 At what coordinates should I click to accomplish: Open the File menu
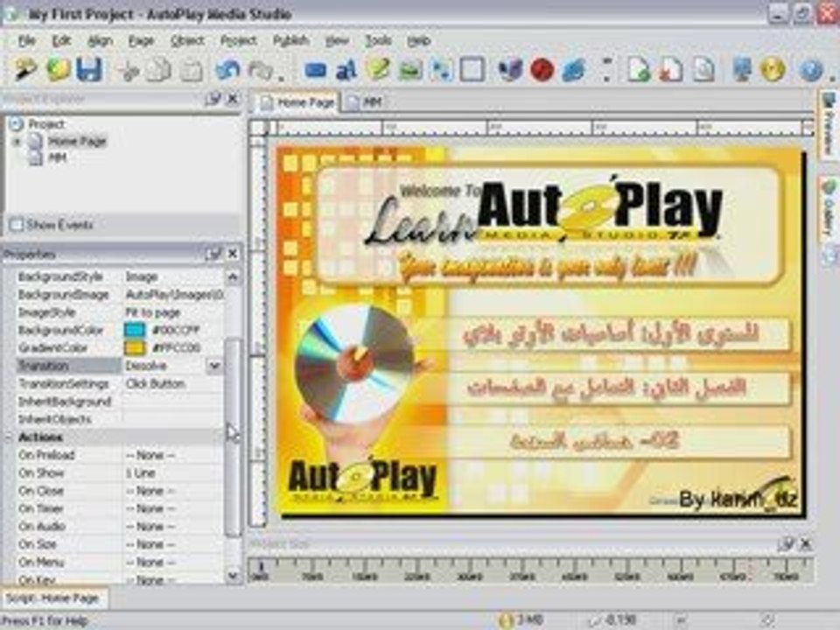pos(27,41)
